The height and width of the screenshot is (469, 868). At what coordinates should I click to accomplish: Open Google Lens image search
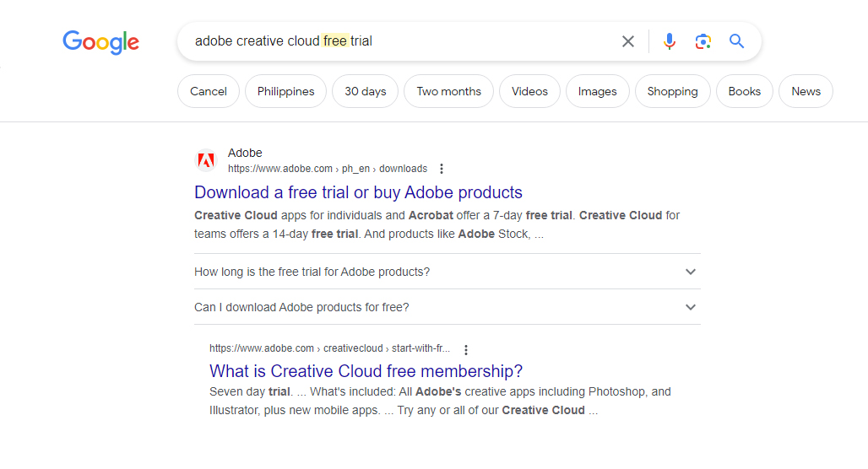pyautogui.click(x=703, y=41)
